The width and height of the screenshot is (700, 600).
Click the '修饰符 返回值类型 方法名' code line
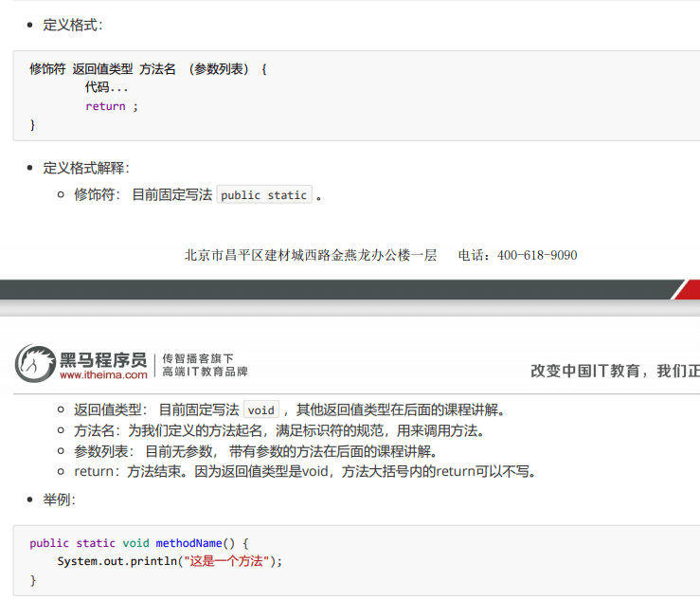(148, 69)
